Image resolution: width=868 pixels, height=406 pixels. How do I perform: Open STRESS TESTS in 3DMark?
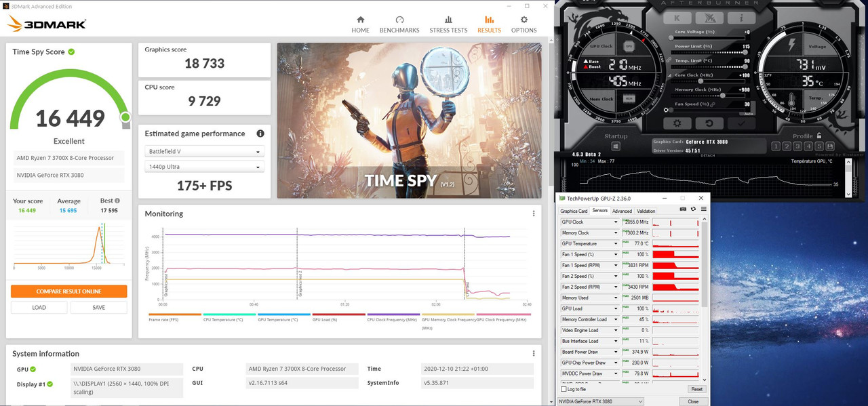point(448,24)
